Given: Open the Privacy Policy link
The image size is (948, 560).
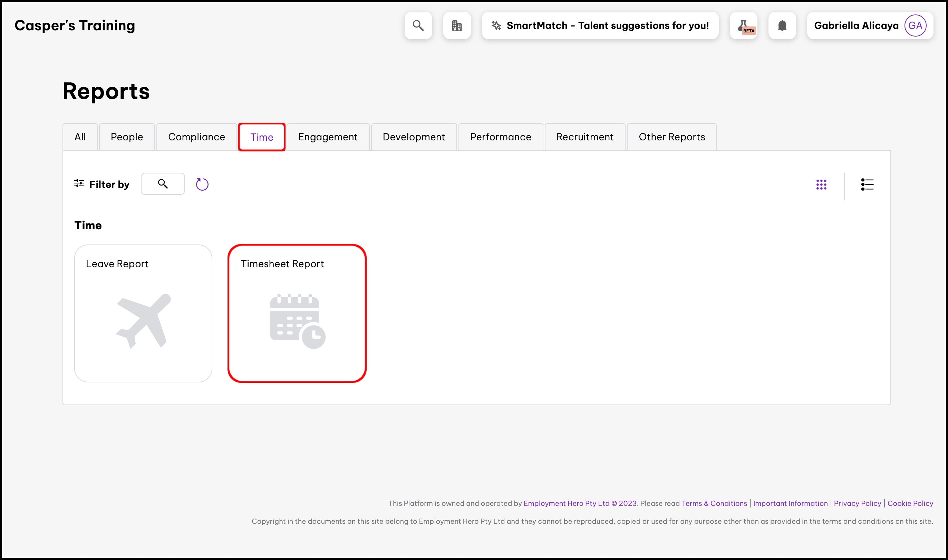Looking at the screenshot, I should point(857,503).
